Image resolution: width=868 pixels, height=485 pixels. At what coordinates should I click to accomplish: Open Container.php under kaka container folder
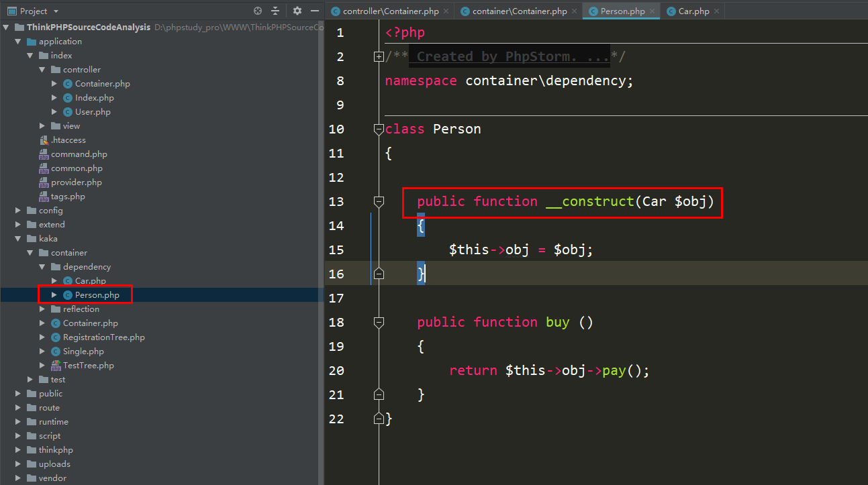tap(91, 323)
